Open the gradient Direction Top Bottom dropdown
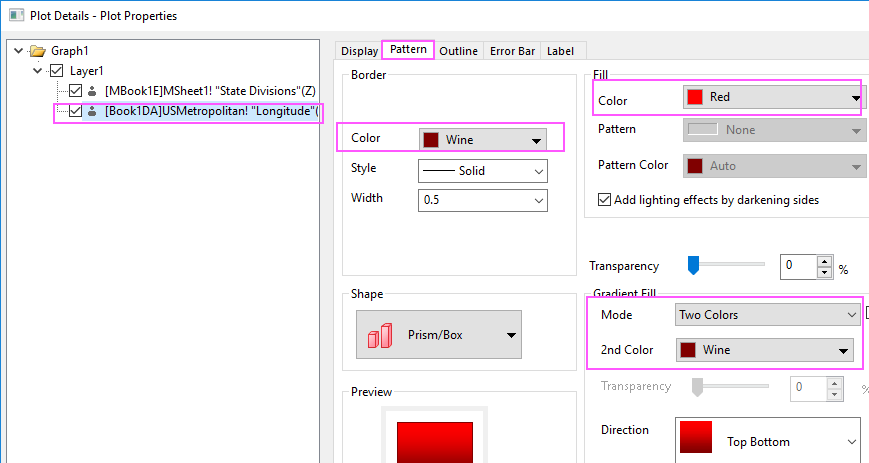The width and height of the screenshot is (869, 463). (768, 441)
